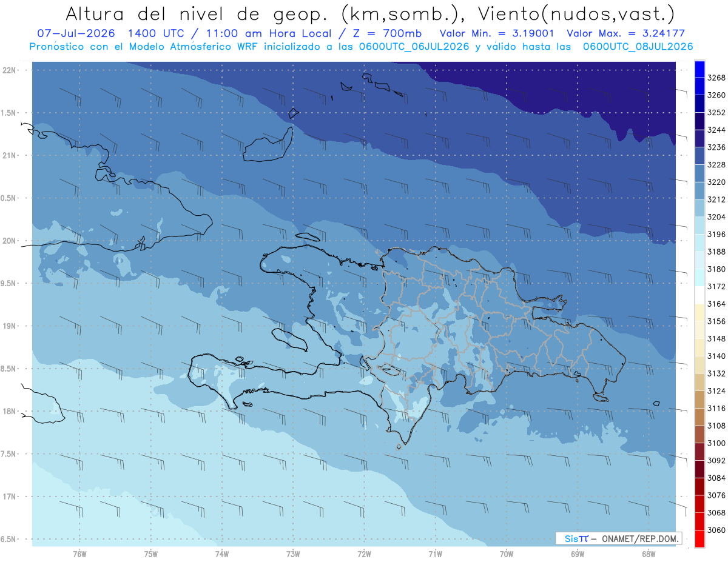Pick the white swatch between 3164 and 3172
This screenshot has width=728, height=562.
coord(699,295)
